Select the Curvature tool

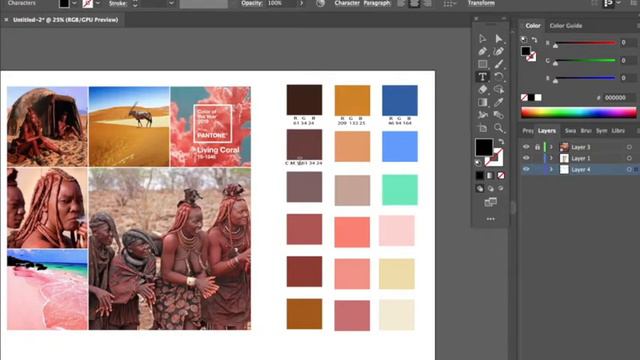(x=499, y=51)
